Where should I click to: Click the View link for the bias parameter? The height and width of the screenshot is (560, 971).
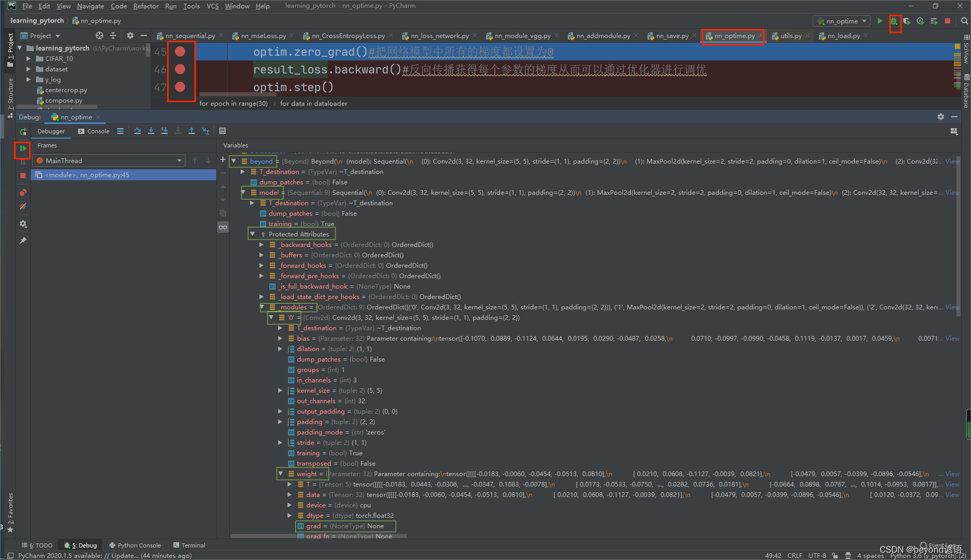point(952,338)
